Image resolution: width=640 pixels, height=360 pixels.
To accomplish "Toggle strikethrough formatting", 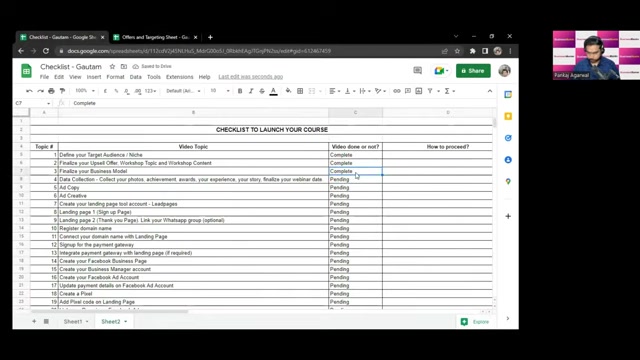I will [x=262, y=91].
